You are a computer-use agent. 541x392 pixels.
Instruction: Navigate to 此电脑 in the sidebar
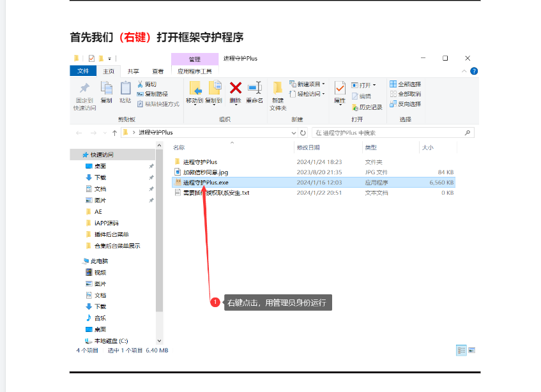click(100, 260)
